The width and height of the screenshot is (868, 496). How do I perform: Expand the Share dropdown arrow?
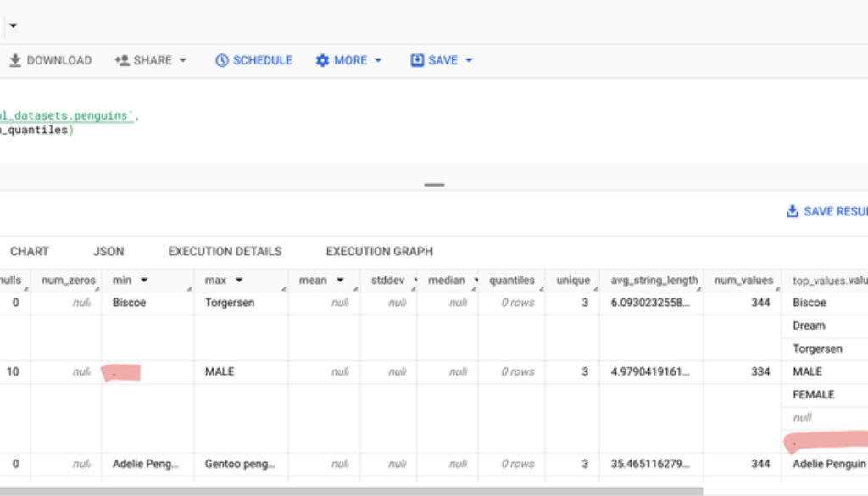tap(182, 60)
